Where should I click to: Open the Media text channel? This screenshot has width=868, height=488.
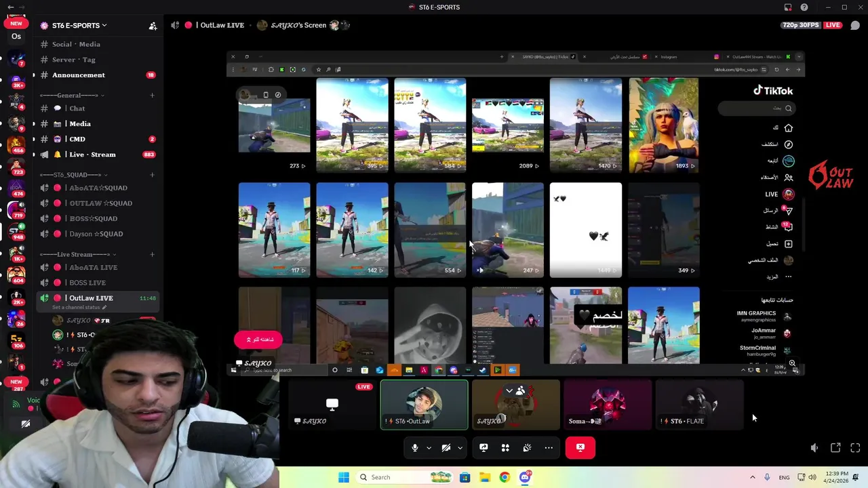pyautogui.click(x=98, y=124)
